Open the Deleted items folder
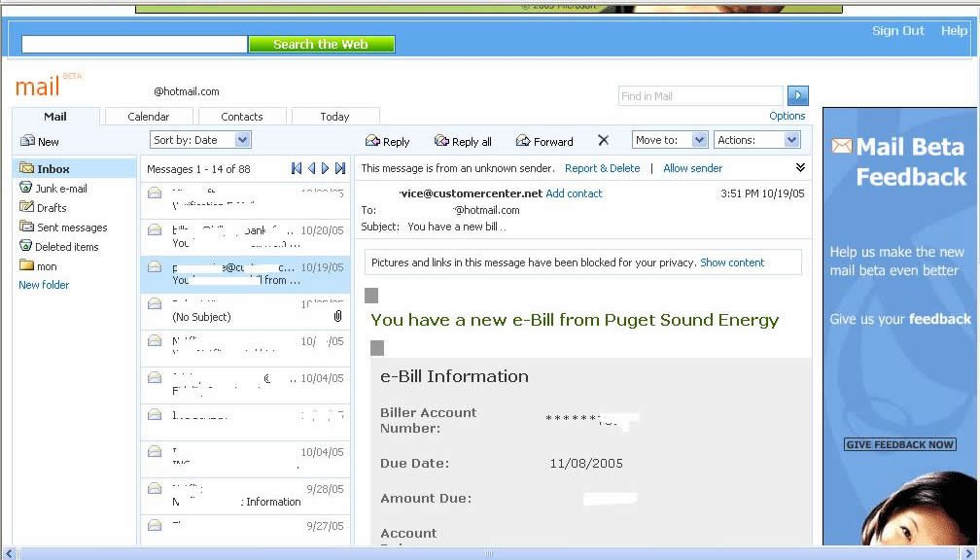 coord(59,247)
